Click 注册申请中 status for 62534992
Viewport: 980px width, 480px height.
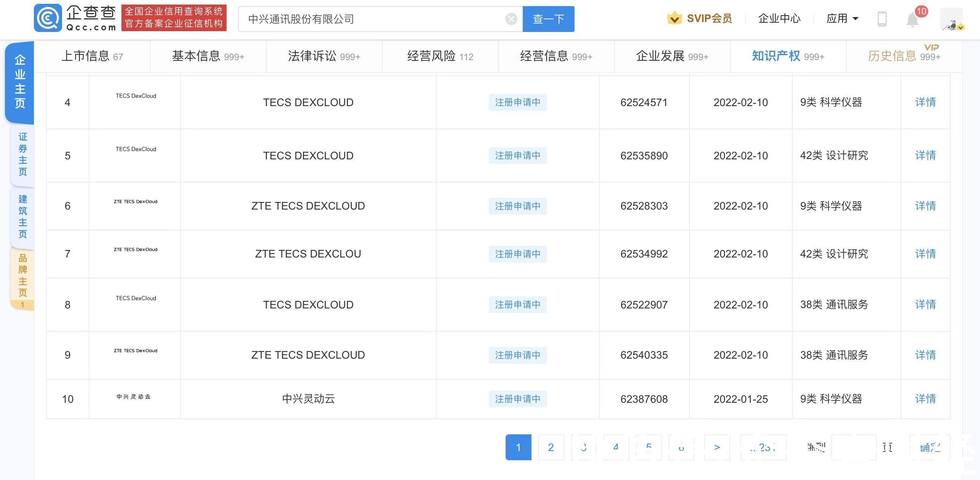coord(517,254)
